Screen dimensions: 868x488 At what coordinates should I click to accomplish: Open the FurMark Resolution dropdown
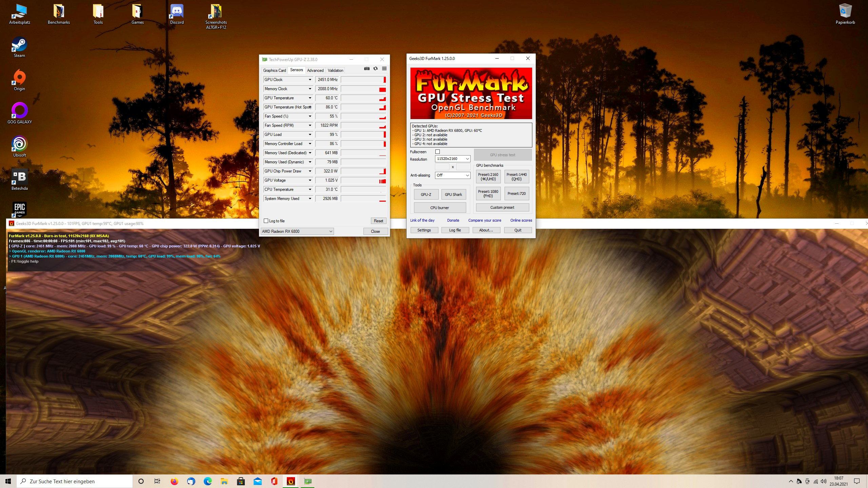453,159
